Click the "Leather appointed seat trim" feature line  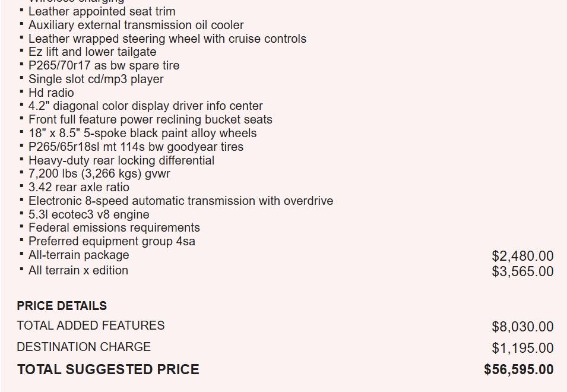pos(102,11)
